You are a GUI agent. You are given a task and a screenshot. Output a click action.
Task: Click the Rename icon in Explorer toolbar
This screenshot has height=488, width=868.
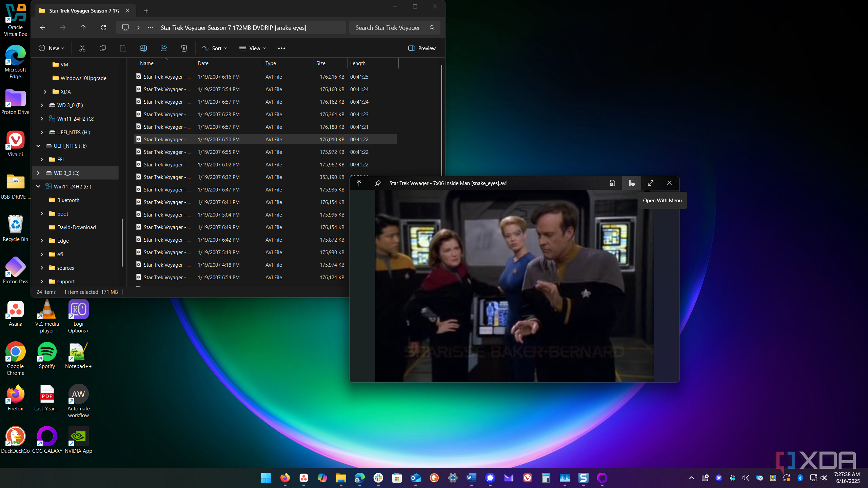point(143,48)
